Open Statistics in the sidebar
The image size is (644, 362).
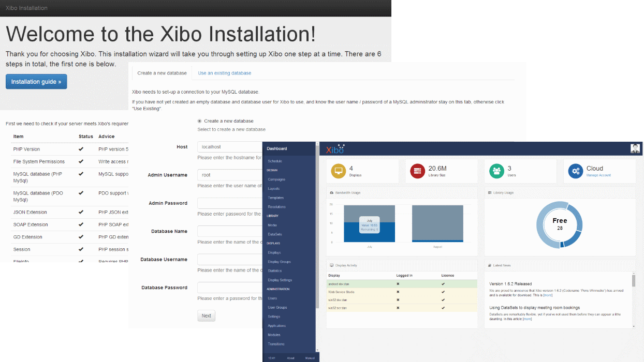point(275,271)
